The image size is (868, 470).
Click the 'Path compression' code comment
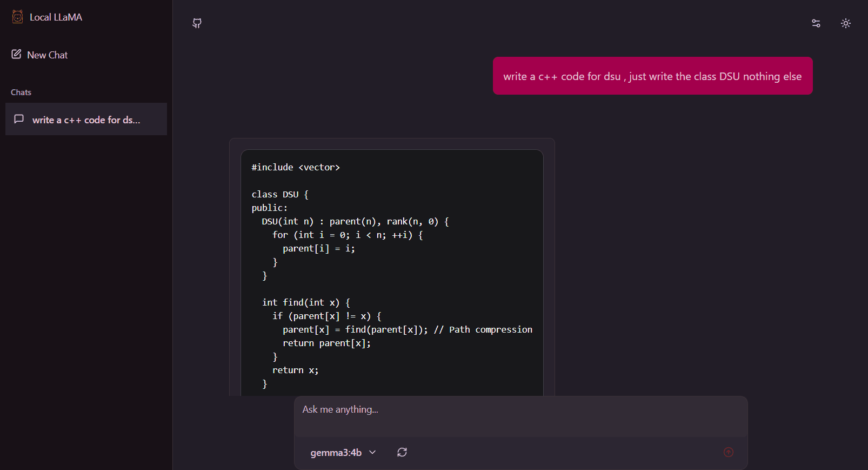point(483,330)
